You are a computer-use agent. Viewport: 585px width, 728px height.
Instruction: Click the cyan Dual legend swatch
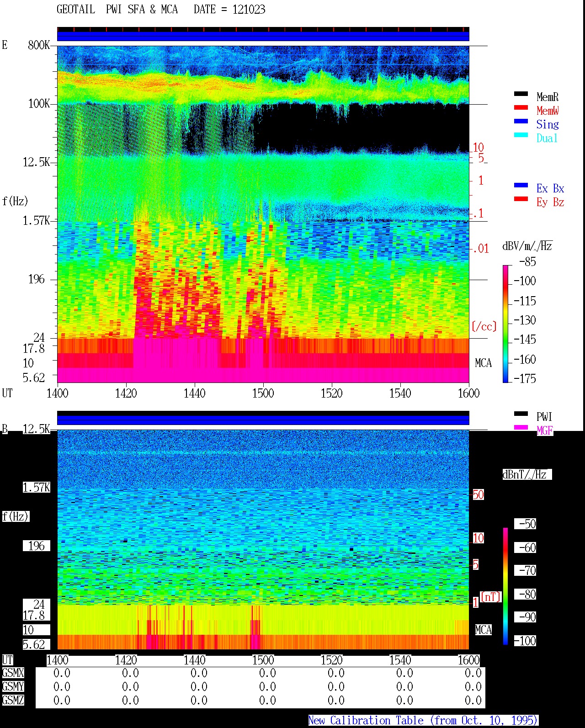tap(521, 135)
